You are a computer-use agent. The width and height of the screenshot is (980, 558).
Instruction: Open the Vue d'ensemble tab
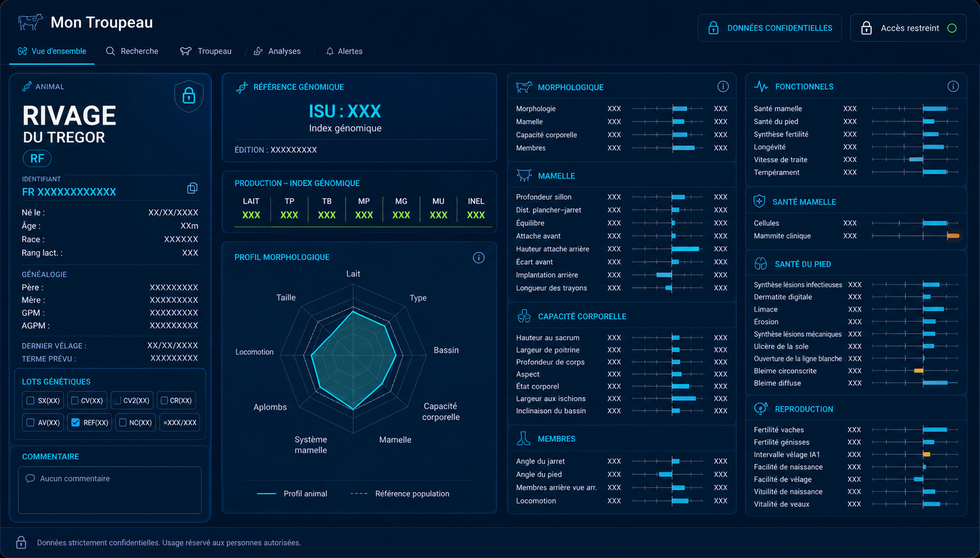[x=52, y=51]
